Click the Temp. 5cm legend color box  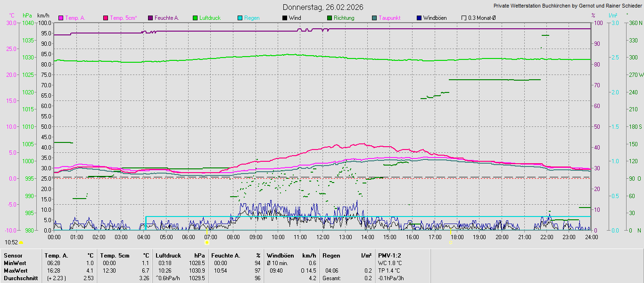point(106,18)
